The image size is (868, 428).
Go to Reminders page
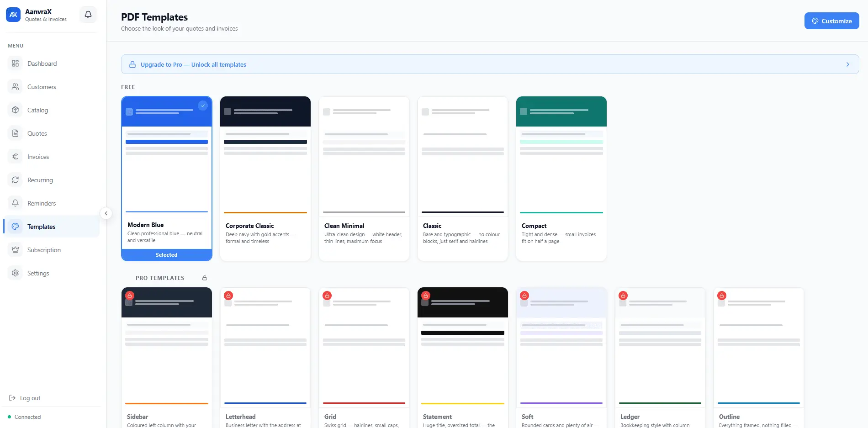pyautogui.click(x=51, y=203)
